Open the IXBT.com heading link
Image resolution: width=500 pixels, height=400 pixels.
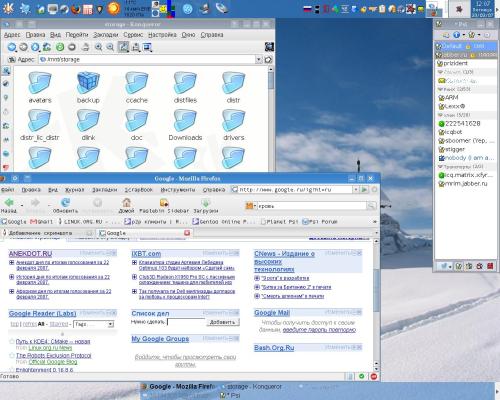pyautogui.click(x=146, y=254)
